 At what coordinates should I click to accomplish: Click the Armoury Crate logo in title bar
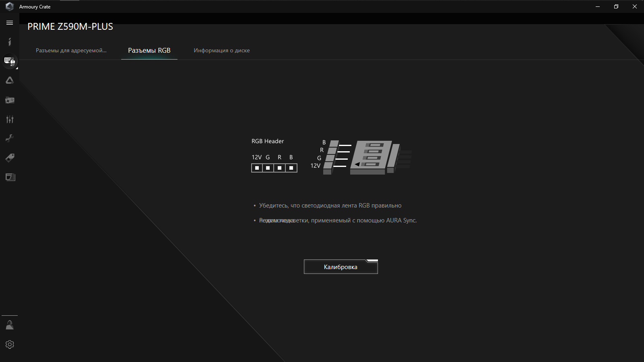pyautogui.click(x=10, y=6)
